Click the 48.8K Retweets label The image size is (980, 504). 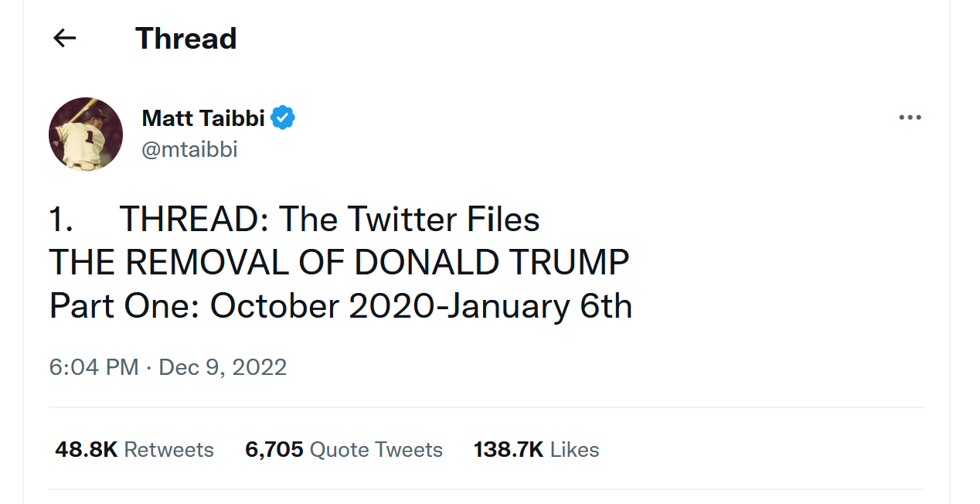click(135, 449)
